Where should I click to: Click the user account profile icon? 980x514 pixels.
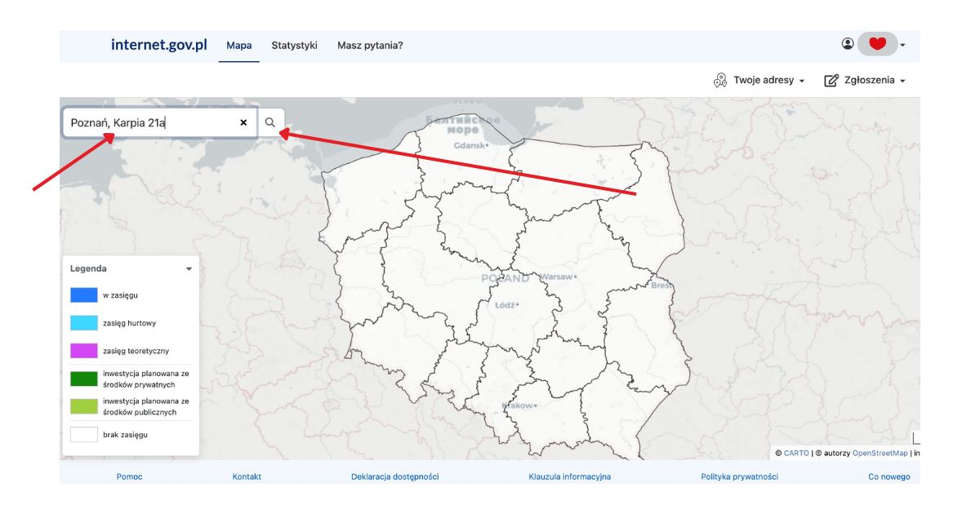point(848,44)
